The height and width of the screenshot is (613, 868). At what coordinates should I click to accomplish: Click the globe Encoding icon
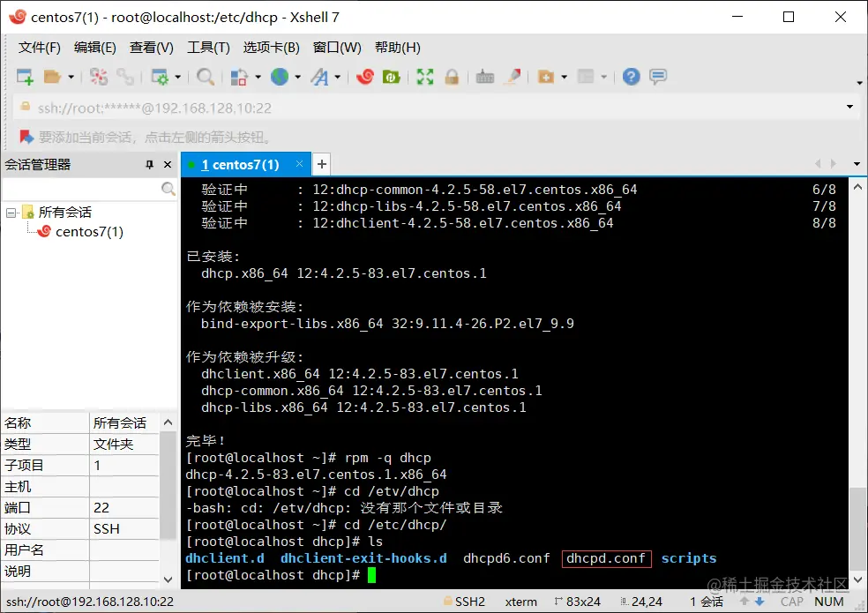(x=280, y=77)
